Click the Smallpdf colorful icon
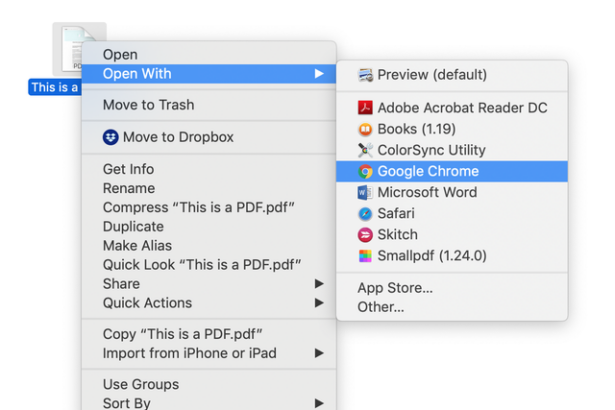615x410 pixels. [365, 256]
